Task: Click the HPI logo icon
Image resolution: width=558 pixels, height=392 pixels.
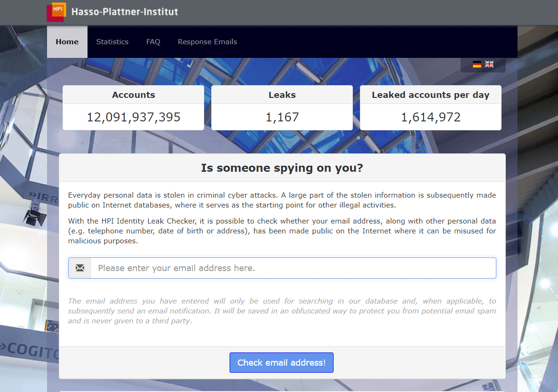Action: [x=56, y=12]
